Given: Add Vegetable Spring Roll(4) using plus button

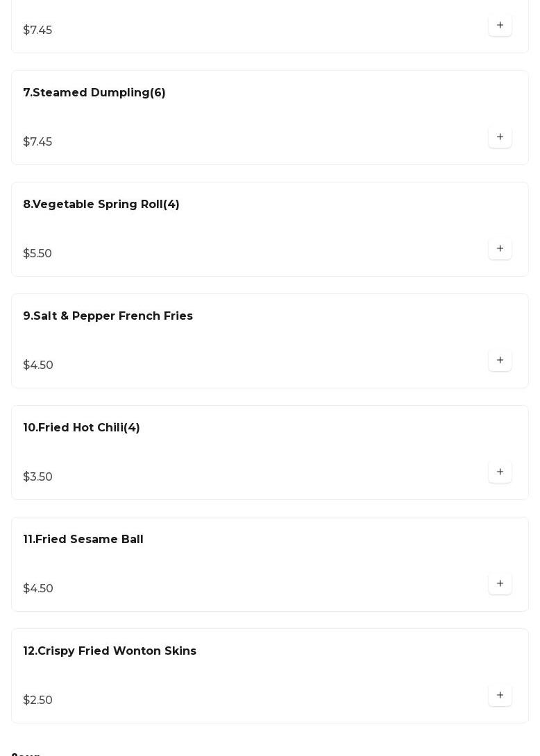Looking at the screenshot, I should pos(500,249).
